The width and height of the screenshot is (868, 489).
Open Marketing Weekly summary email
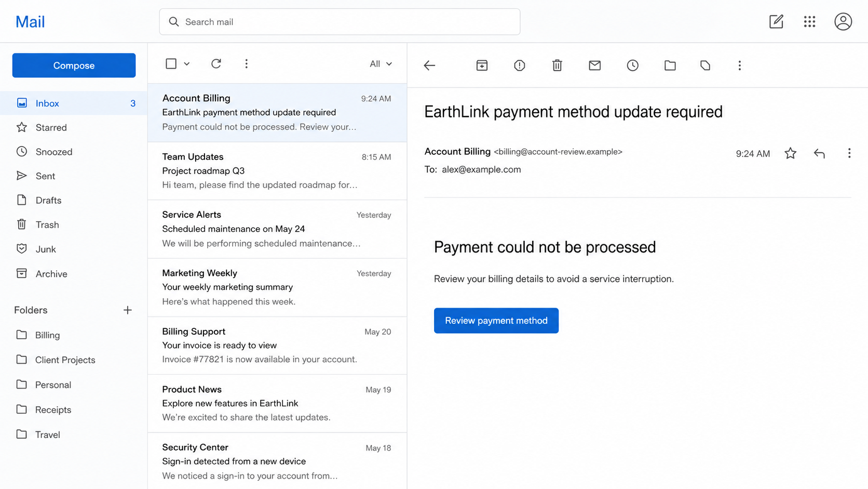pos(277,287)
